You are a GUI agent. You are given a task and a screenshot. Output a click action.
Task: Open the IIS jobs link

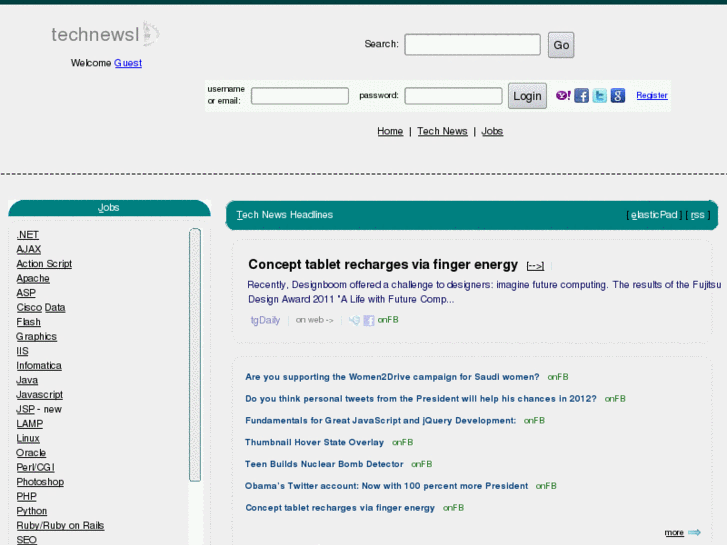[x=22, y=351]
